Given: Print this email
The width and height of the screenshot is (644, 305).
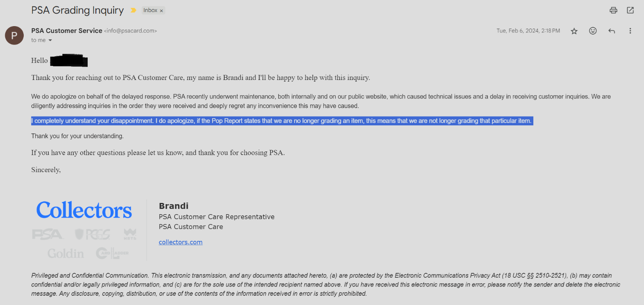Looking at the screenshot, I should [x=613, y=10].
